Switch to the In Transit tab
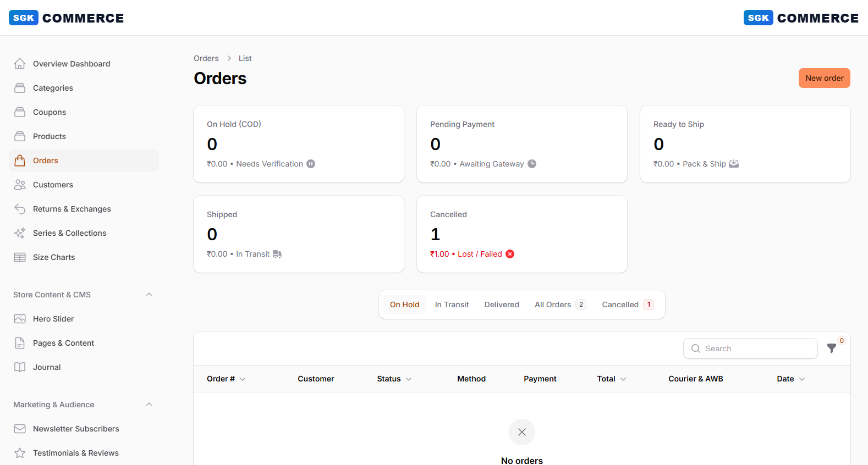This screenshot has height=465, width=868. (452, 305)
